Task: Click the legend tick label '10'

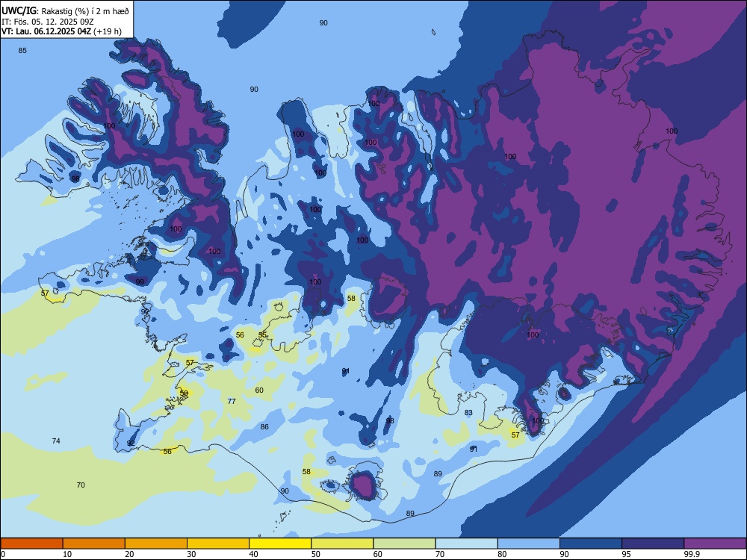Action: [x=67, y=554]
